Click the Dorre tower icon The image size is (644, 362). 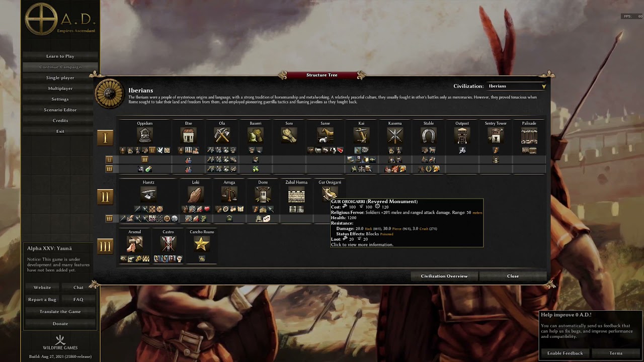pos(263,194)
